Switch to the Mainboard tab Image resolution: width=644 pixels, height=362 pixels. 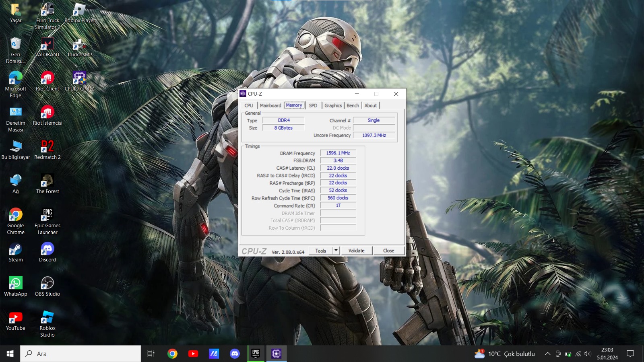pos(270,105)
